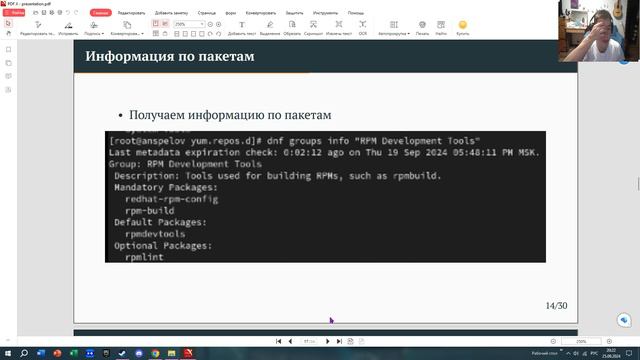
Task: Click the open file icon in quick toolbar
Action: 36,13
